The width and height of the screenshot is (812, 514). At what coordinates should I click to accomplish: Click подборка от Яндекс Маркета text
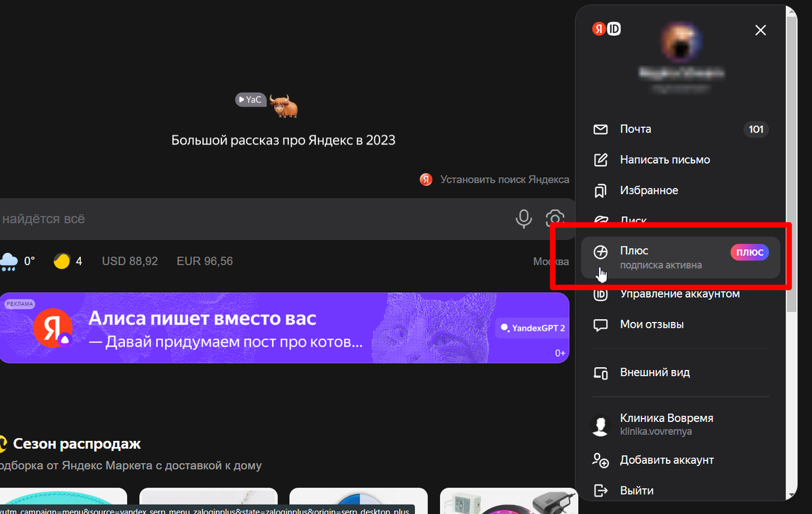131,465
